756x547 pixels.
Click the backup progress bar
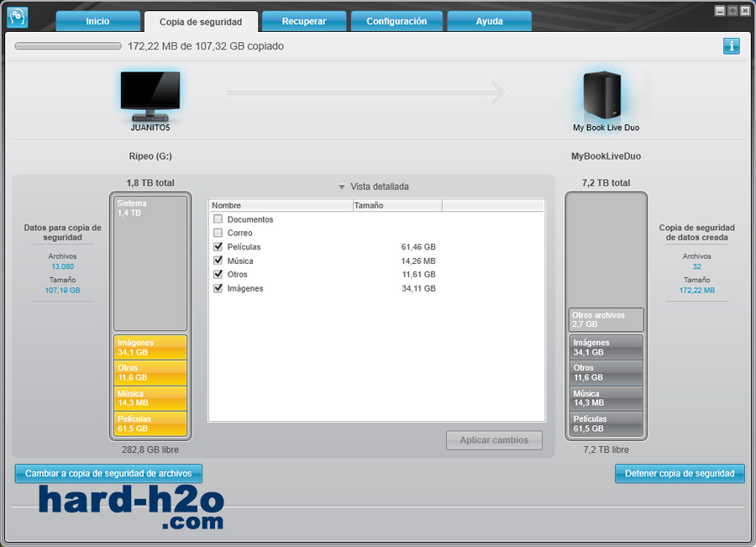(x=68, y=46)
